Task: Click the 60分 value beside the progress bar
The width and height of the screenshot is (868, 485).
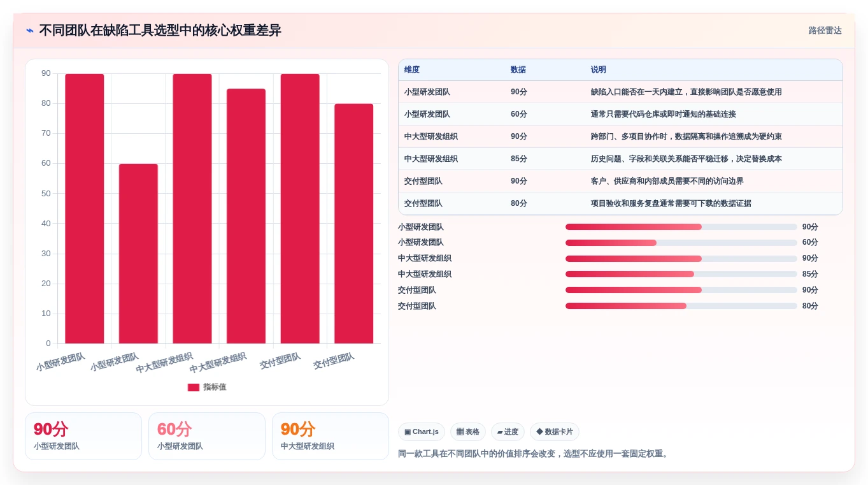Action: 810,243
